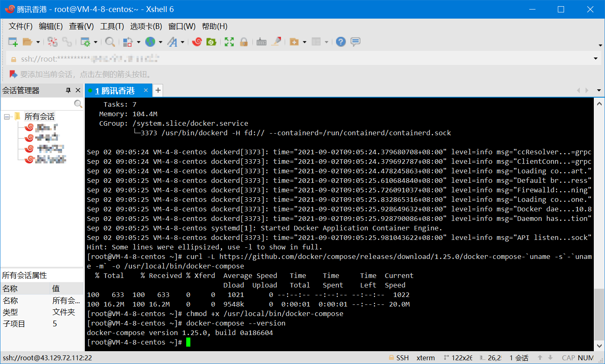Click the green Xagent toolbar icon
The width and height of the screenshot is (605, 364).
[211, 42]
